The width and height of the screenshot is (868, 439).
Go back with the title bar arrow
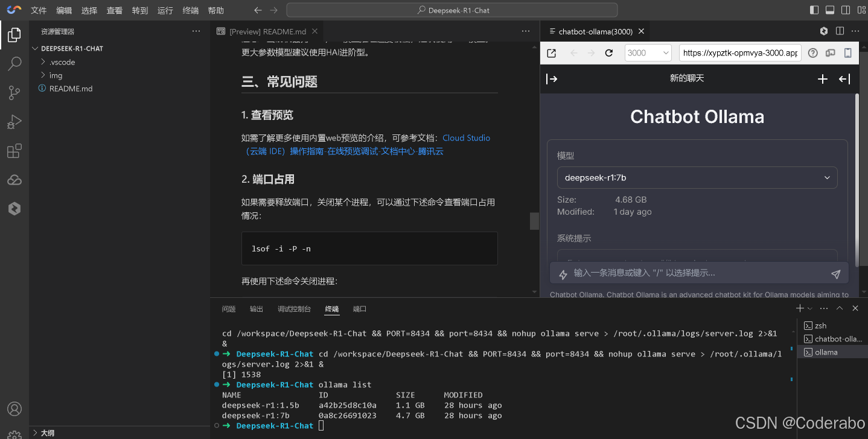pos(258,10)
